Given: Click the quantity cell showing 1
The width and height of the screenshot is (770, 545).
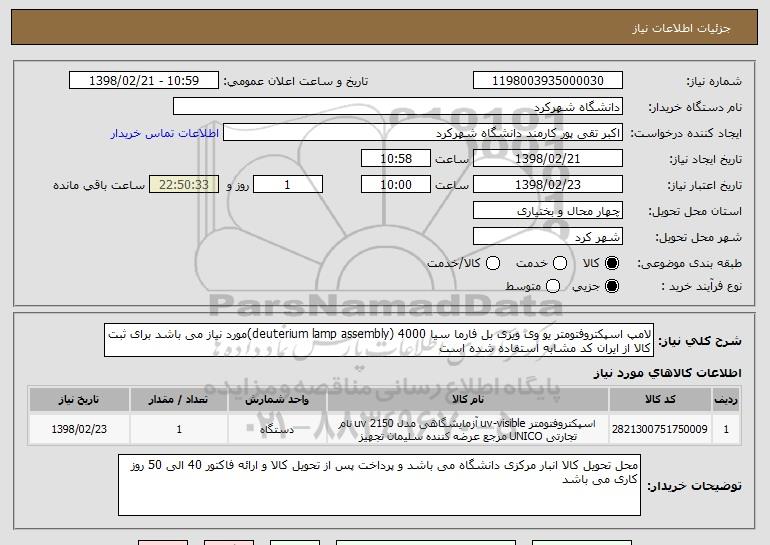Looking at the screenshot, I should click(179, 429).
